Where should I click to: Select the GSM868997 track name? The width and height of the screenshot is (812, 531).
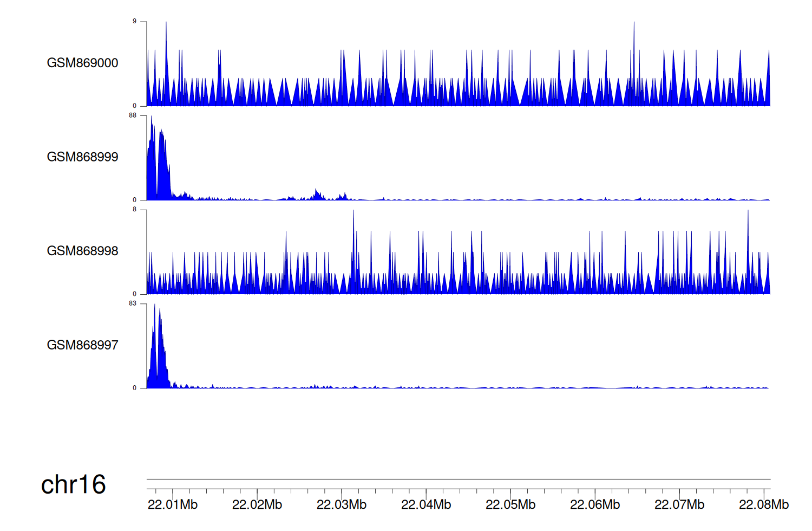click(x=82, y=345)
